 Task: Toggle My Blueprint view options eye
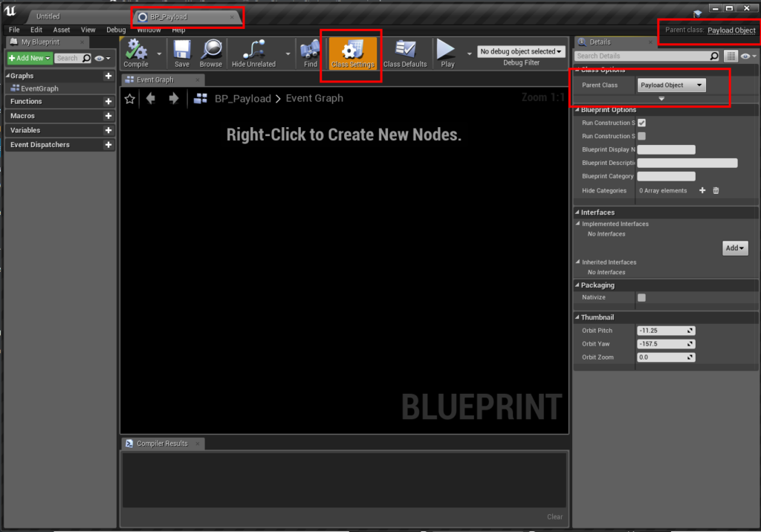coord(102,58)
